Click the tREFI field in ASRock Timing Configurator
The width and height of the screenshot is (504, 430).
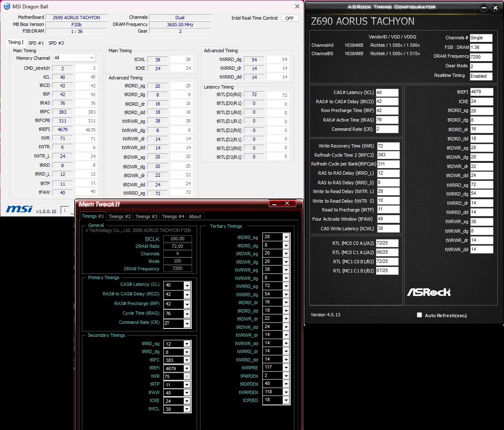point(481,92)
